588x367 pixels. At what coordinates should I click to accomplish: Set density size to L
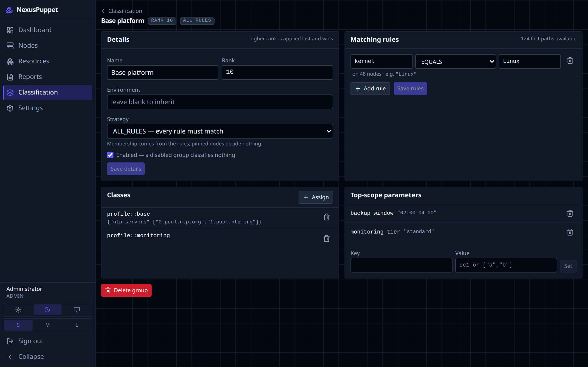point(76,325)
